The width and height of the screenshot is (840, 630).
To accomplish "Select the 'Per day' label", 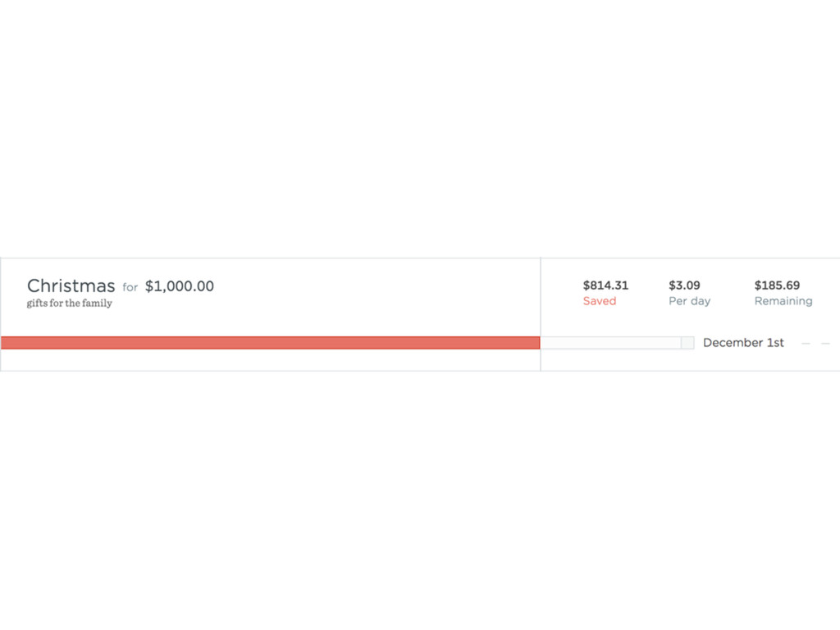I will pos(689,301).
